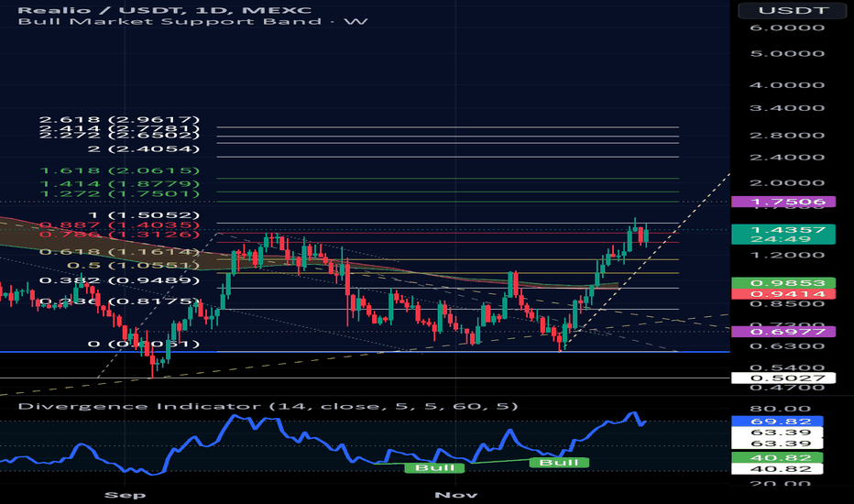Viewport: 854px width, 504px height.
Task: Click the white 40.82 indicator label
Action: [x=777, y=468]
